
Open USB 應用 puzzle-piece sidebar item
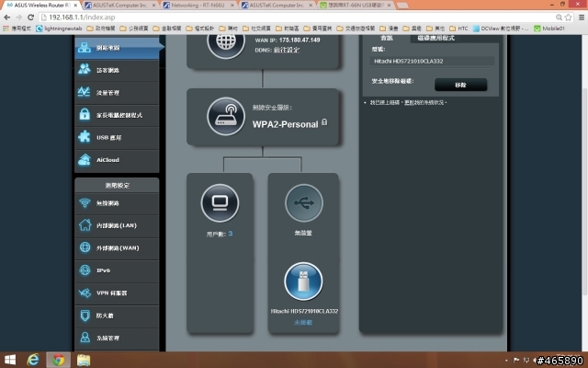[x=117, y=137]
